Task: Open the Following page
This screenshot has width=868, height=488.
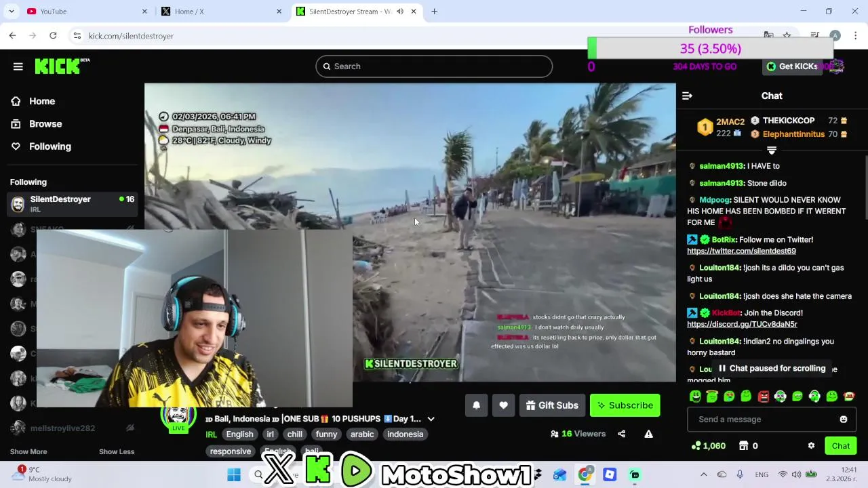Action: (x=50, y=146)
